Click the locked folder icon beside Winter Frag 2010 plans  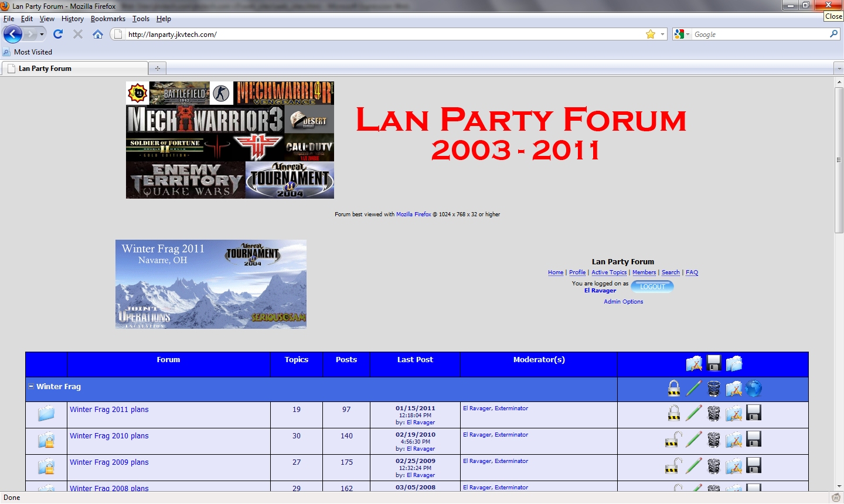[46, 440]
